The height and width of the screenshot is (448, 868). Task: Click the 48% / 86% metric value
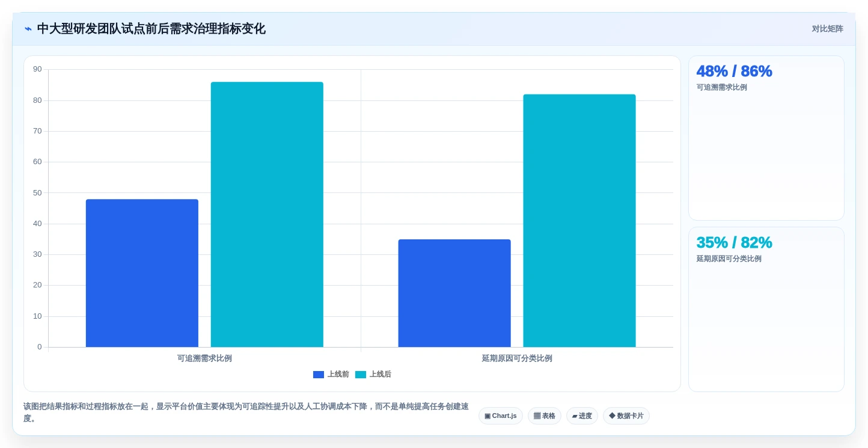click(x=734, y=71)
